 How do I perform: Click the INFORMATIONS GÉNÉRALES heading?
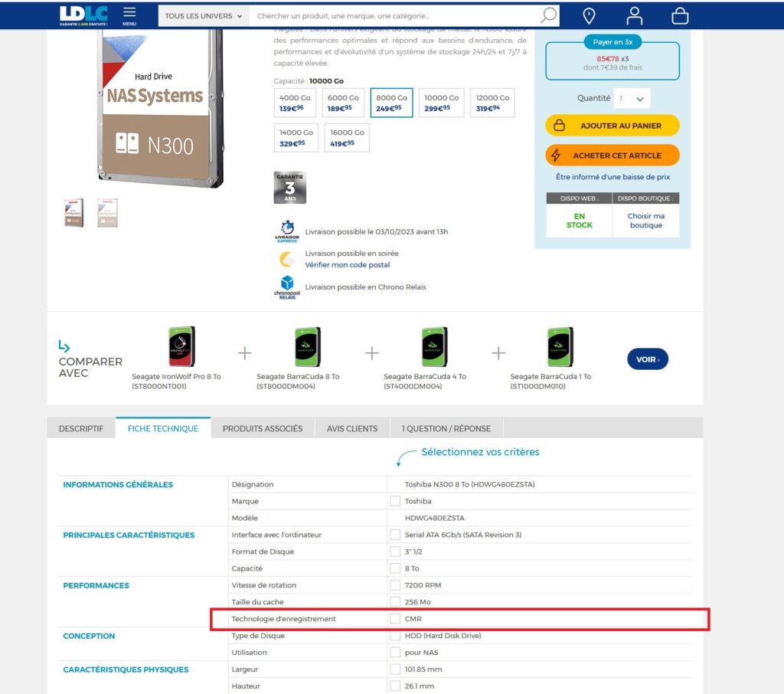118,484
